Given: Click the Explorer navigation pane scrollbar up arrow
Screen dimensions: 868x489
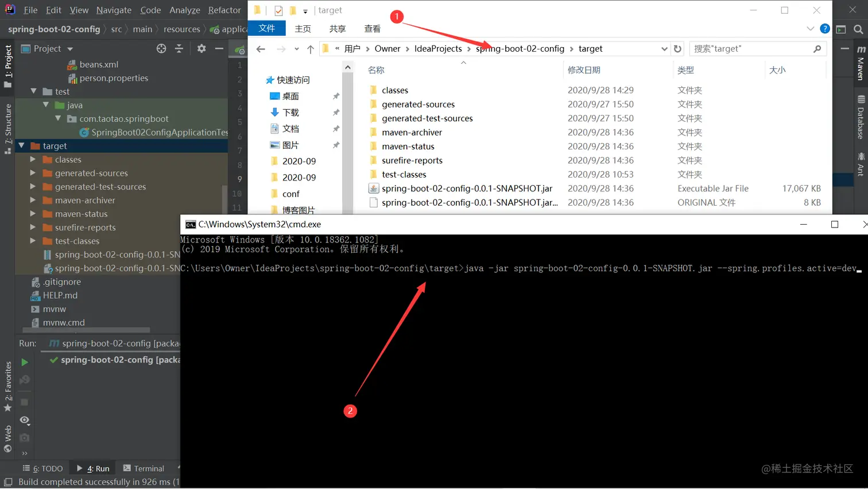Looking at the screenshot, I should (348, 67).
